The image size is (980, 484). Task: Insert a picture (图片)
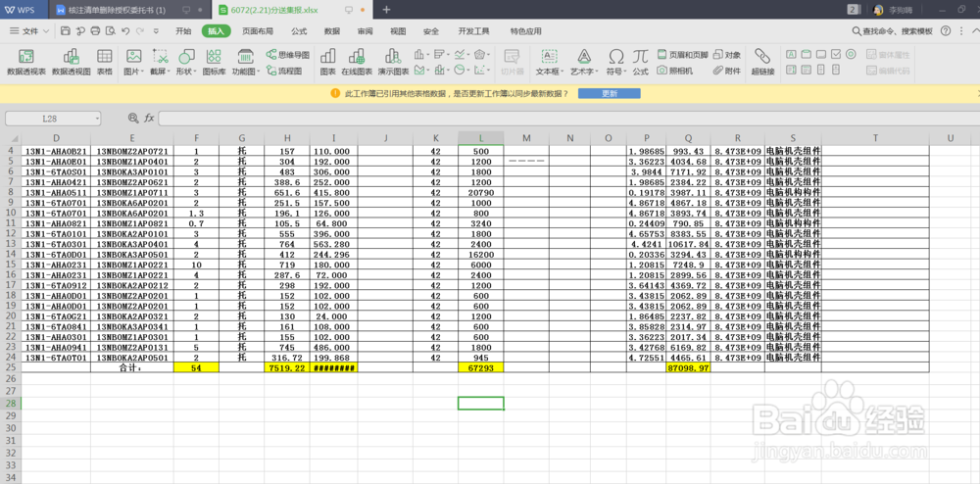[x=133, y=63]
